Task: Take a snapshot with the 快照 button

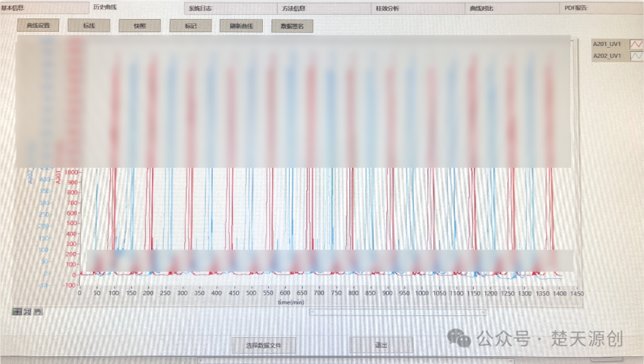Action: pos(140,26)
